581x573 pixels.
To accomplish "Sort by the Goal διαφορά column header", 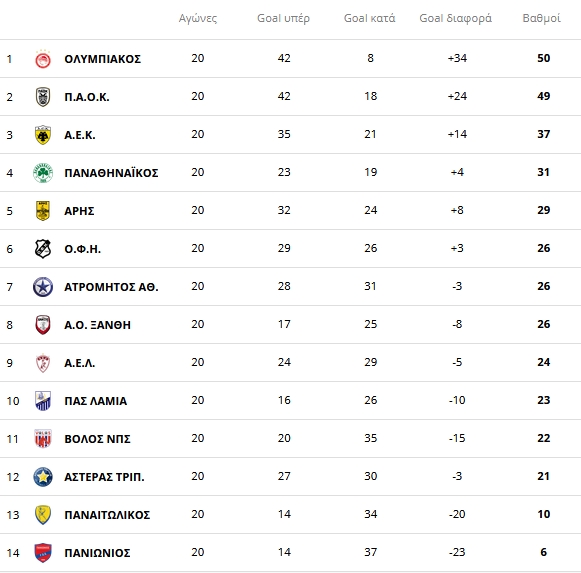I will click(455, 18).
